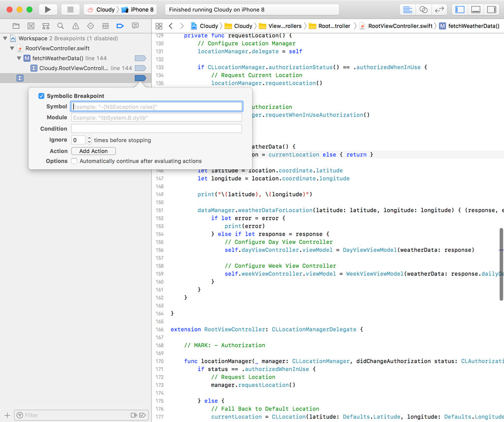Collapse the Workspace breakpoints disclosure triangle
Image resolution: width=504 pixels, height=422 pixels.
(x=5, y=38)
